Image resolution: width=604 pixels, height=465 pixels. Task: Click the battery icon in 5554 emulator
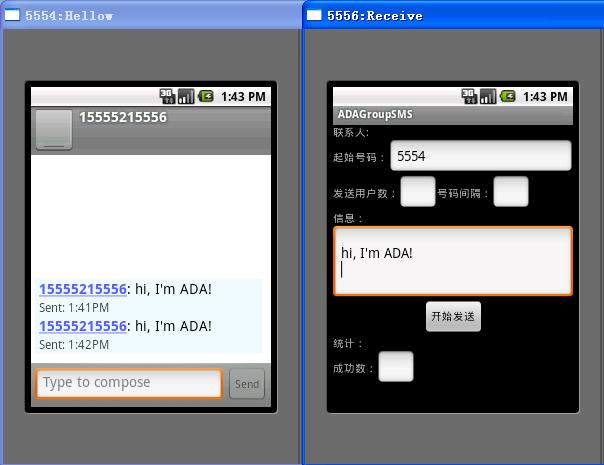[206, 96]
